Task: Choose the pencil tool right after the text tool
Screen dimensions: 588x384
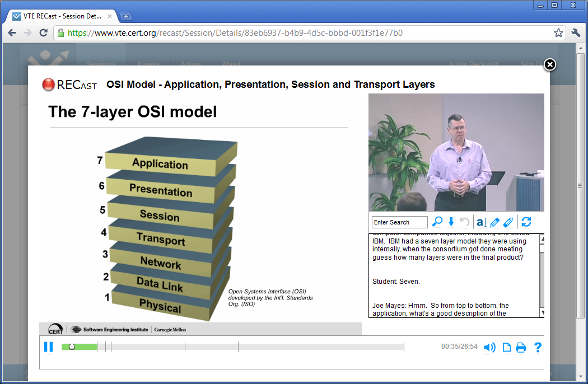Action: (494, 222)
